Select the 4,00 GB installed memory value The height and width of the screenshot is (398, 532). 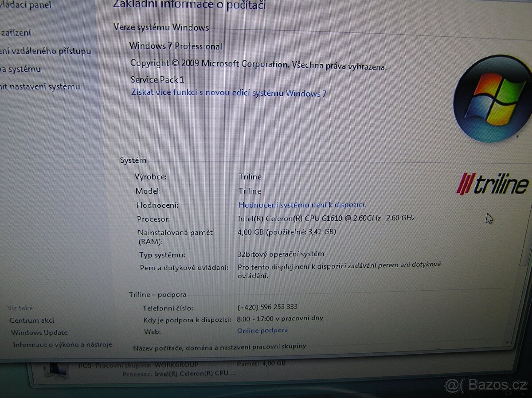[x=287, y=231]
